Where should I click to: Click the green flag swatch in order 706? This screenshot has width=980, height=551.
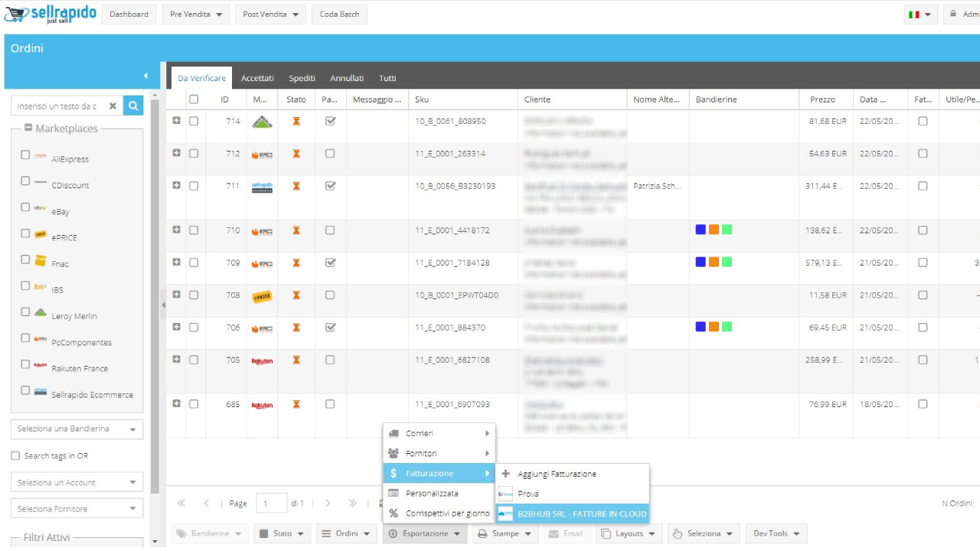pyautogui.click(x=727, y=327)
